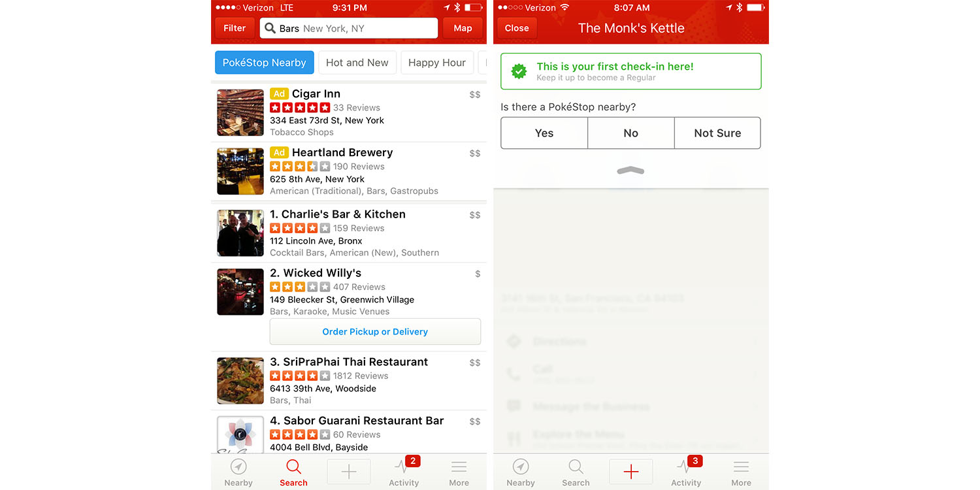Screen dimensions: 980x490
Task: Close The Monk's Kettle check-in
Action: pos(517,28)
